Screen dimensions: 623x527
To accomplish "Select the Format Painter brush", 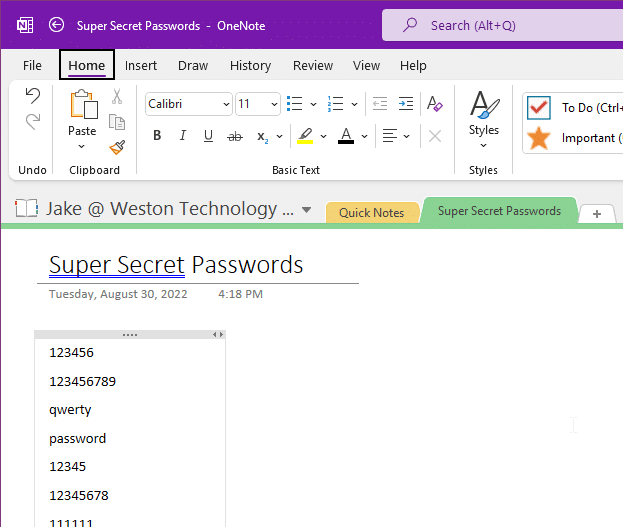I will (x=117, y=147).
